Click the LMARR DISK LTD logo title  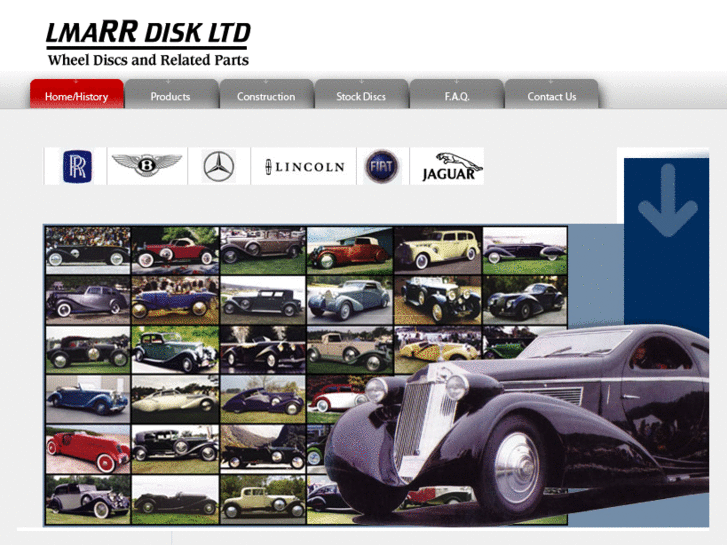point(148,34)
